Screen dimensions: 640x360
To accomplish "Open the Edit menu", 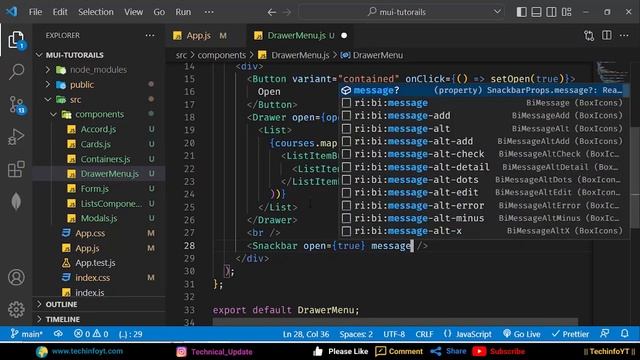I will coord(60,12).
